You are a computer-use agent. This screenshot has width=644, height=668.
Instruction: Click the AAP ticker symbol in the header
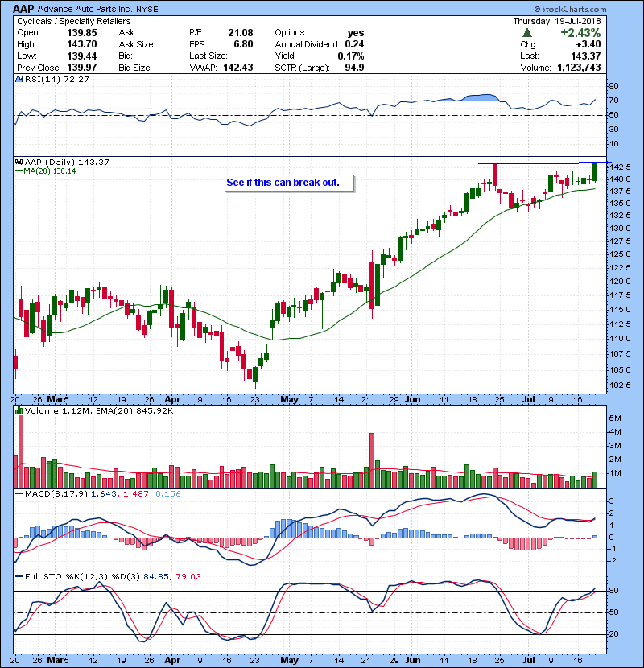(23, 9)
